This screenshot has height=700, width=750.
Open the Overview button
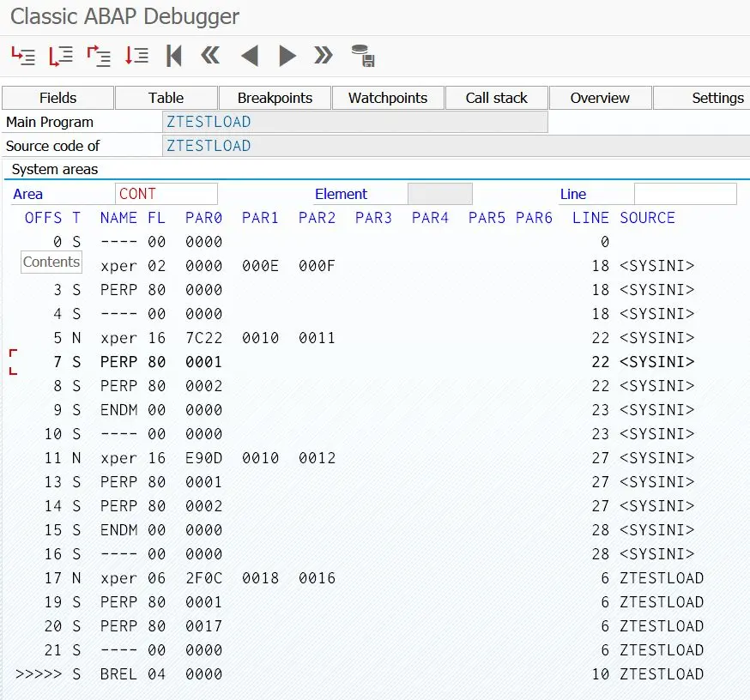coord(601,98)
